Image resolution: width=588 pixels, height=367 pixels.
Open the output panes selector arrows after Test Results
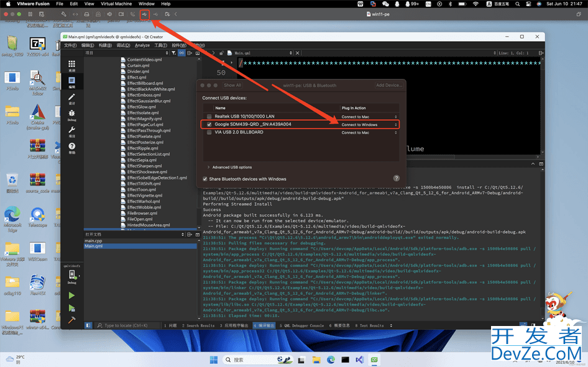(391, 325)
